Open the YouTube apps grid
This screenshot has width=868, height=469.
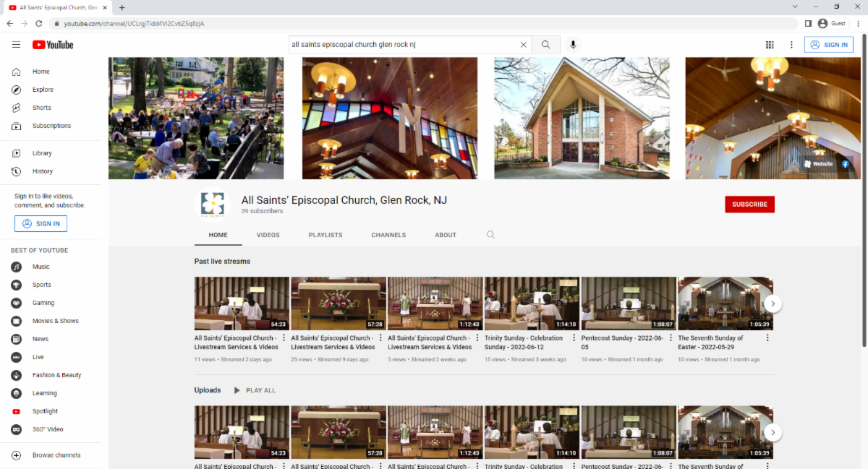coord(770,45)
